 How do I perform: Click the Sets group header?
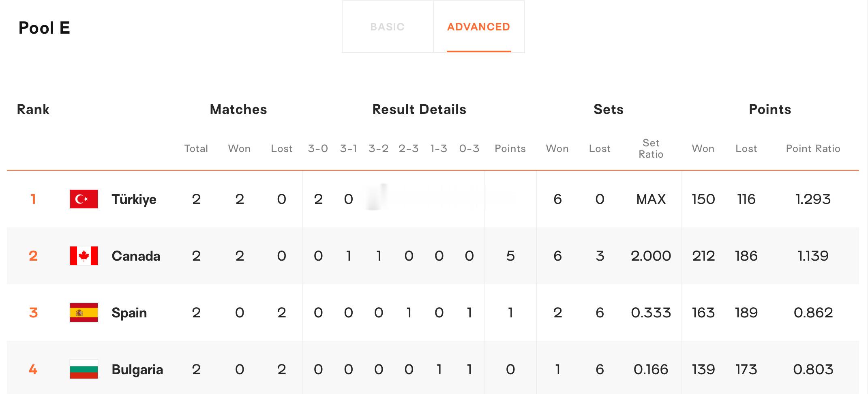click(609, 109)
